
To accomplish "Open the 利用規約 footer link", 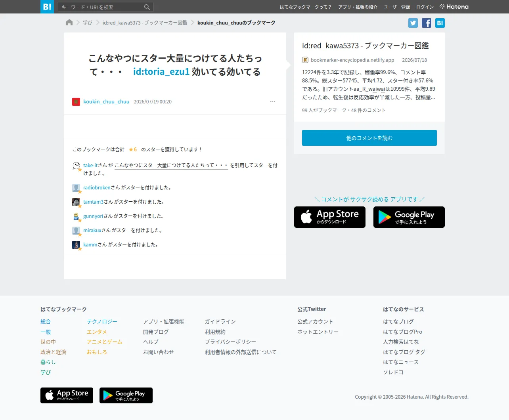I will (x=215, y=332).
